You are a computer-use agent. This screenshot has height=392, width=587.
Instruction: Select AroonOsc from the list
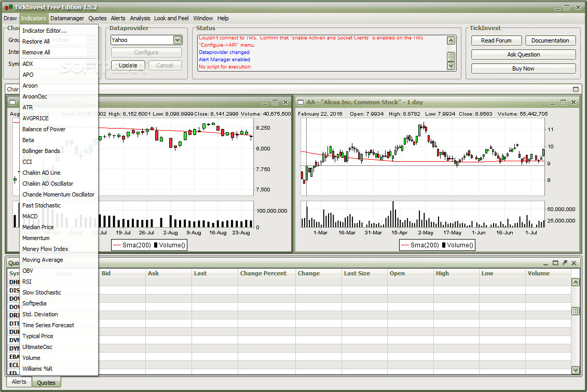click(59, 96)
